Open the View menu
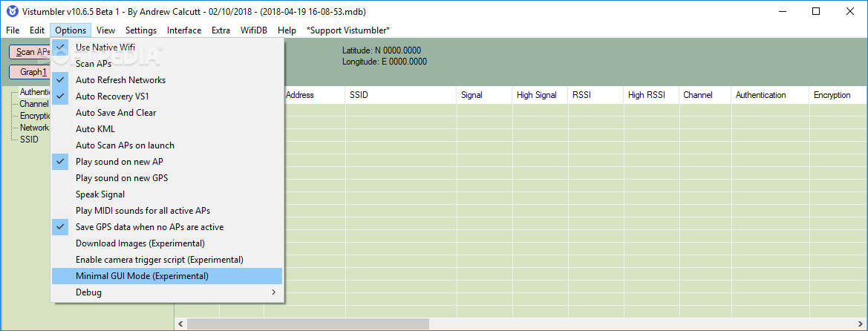Screen dimensions: 868x331 (105, 30)
